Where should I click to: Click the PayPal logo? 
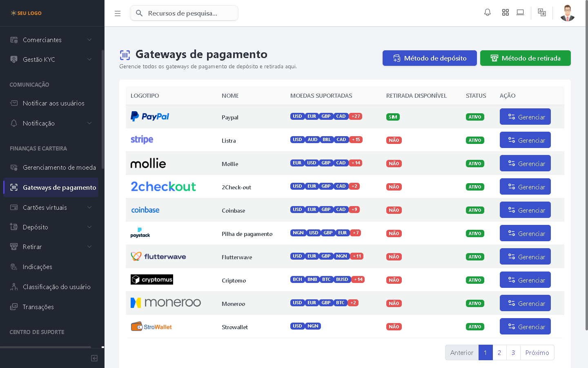[150, 117]
